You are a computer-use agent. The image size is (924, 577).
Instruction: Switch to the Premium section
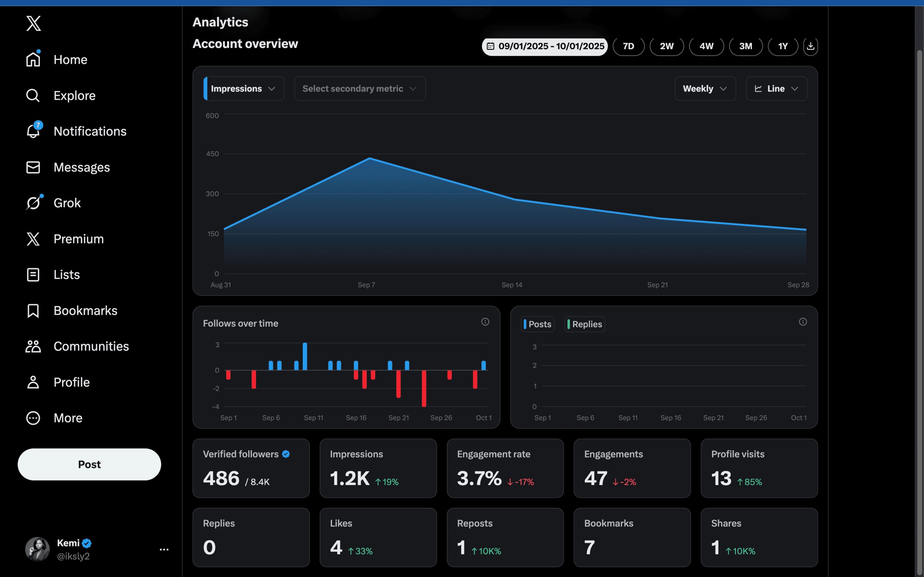coord(79,238)
